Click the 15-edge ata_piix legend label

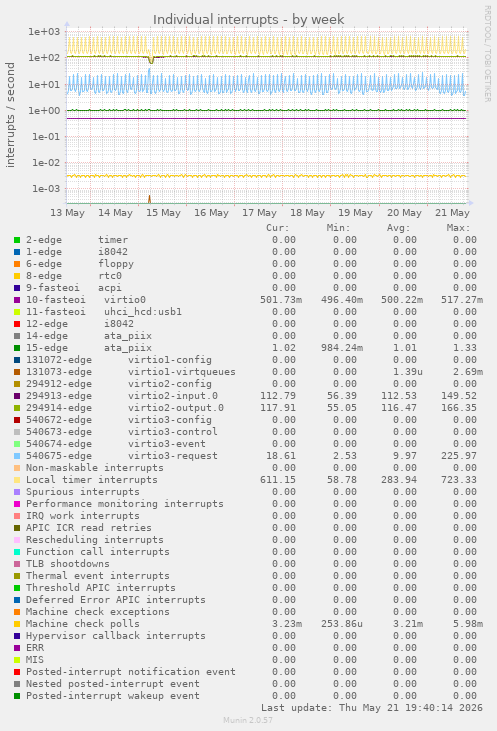pos(89,348)
